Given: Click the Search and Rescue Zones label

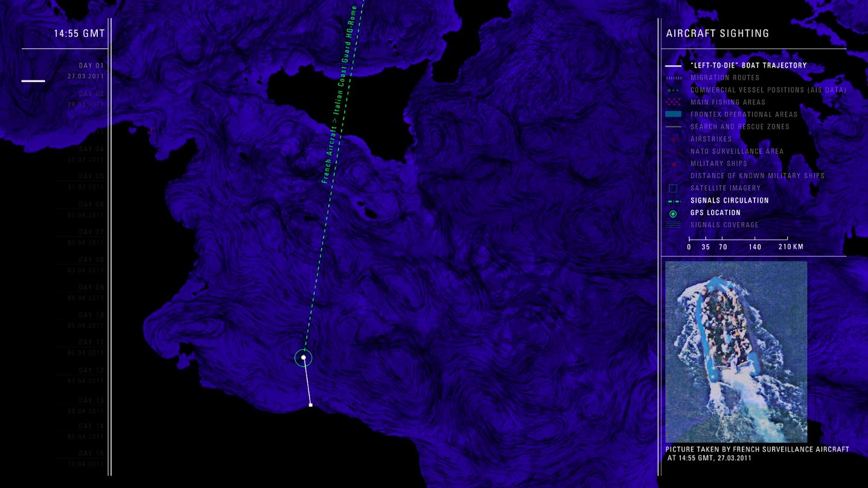Looking at the screenshot, I should pos(739,127).
